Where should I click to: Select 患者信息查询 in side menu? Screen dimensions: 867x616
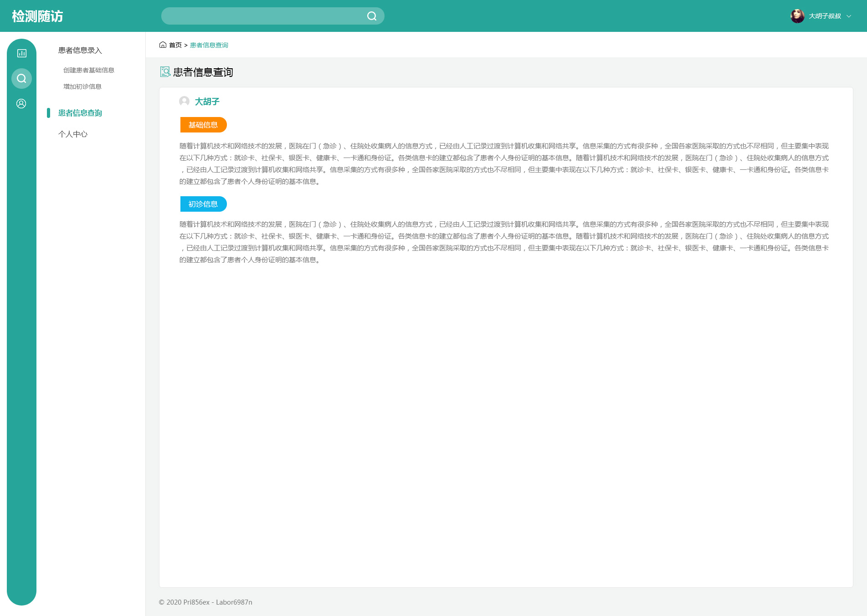(x=80, y=113)
